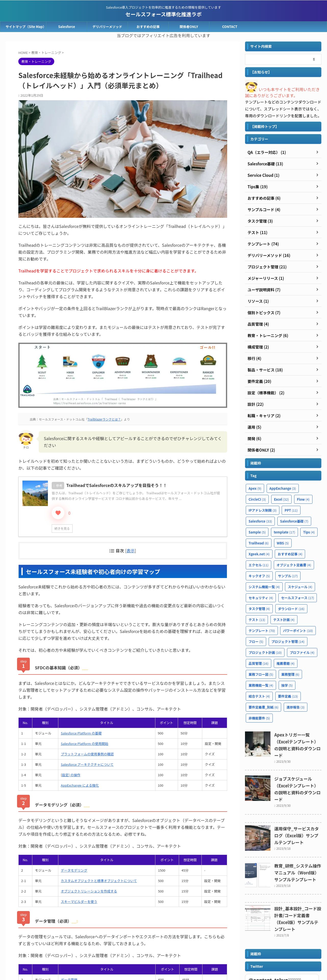Image resolution: width=327 pixels, height=980 pixels.
Task: Click the WBS (5) tag
Action: click(282, 543)
